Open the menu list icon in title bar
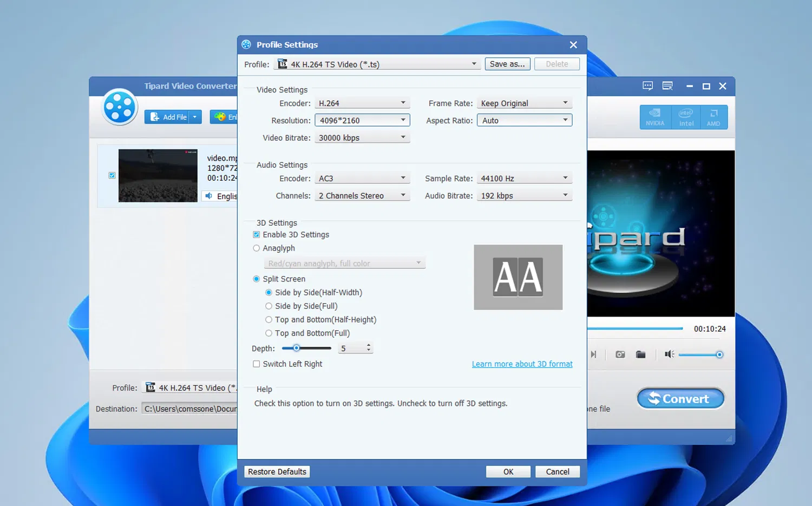Viewport: 812px width, 506px height. [667, 86]
